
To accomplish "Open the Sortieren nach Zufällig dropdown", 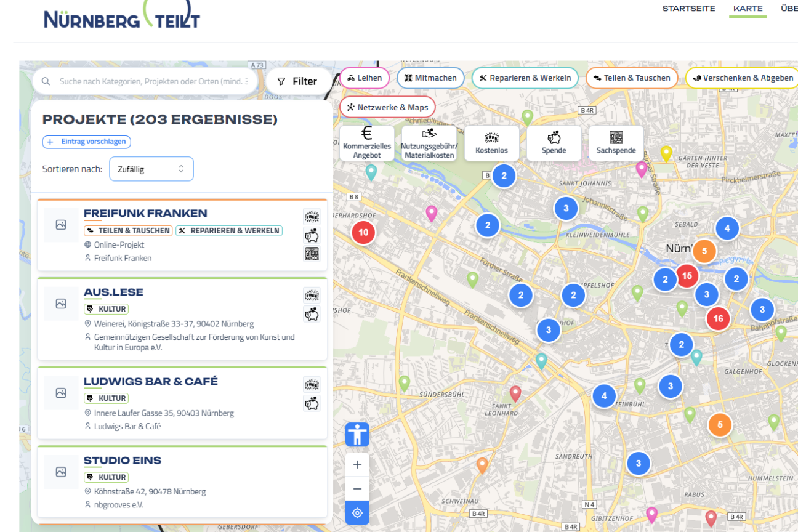I will coord(151,169).
